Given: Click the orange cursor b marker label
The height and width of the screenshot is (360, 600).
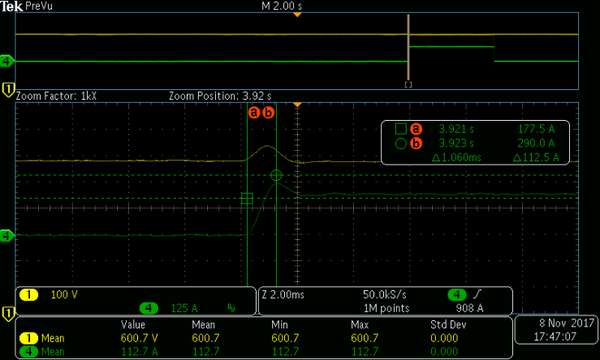Looking at the screenshot, I should (x=269, y=113).
